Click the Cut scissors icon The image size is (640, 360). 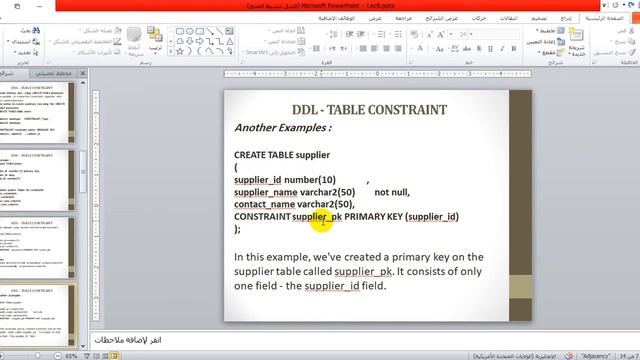[631, 31]
